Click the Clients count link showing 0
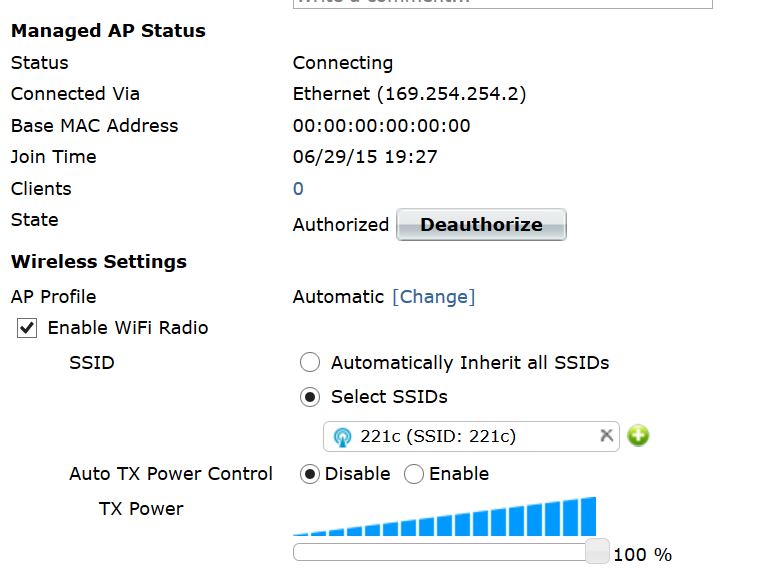 coord(298,189)
